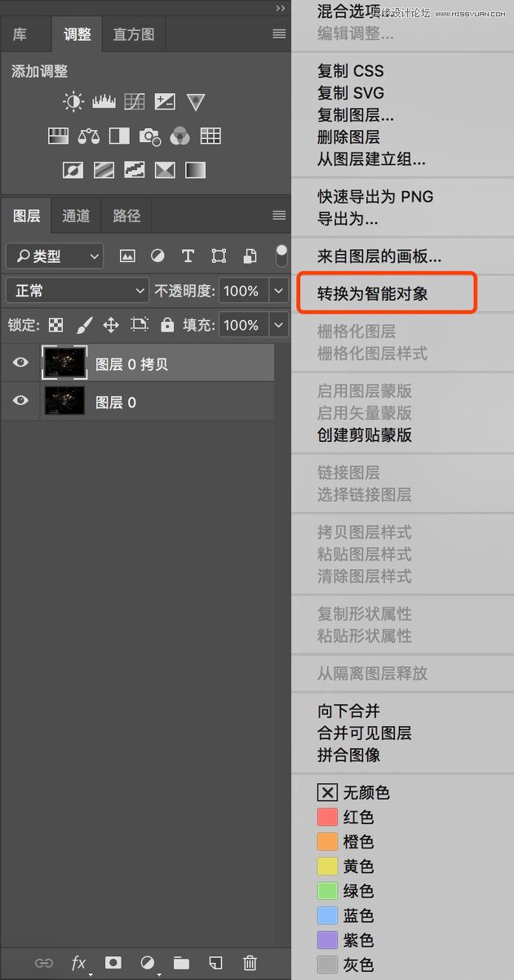The height and width of the screenshot is (980, 514).
Task: Switch to the 直方图 tab
Action: [134, 35]
